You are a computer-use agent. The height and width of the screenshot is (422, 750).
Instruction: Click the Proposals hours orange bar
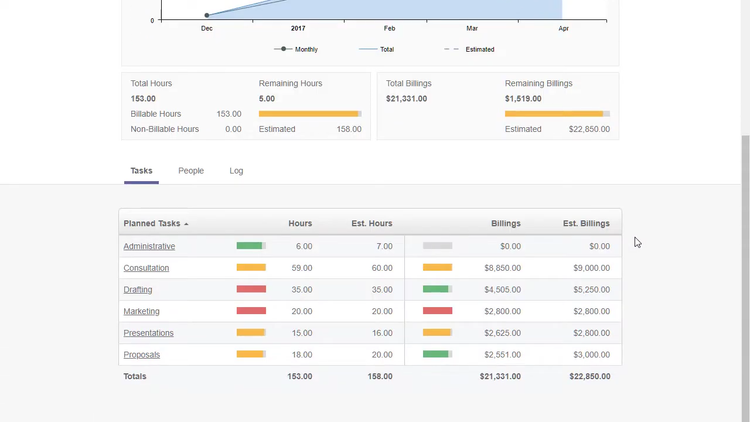tap(251, 354)
